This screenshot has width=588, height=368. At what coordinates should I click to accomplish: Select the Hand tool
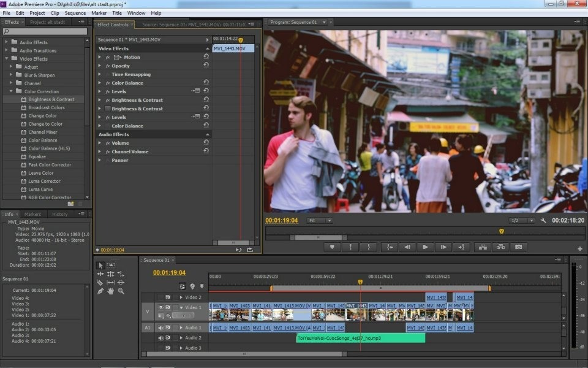(x=111, y=291)
